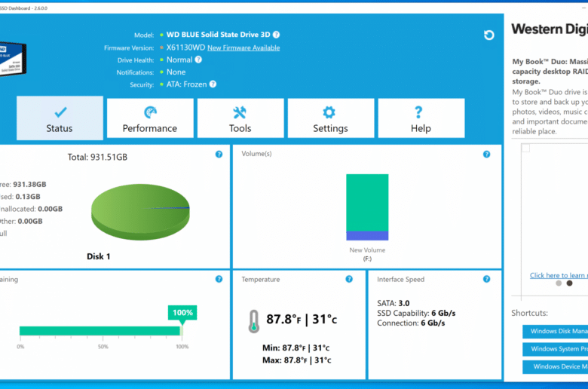Open help icon in Volume(s) panel
Viewport: 588px width, 389px height.
pos(486,155)
